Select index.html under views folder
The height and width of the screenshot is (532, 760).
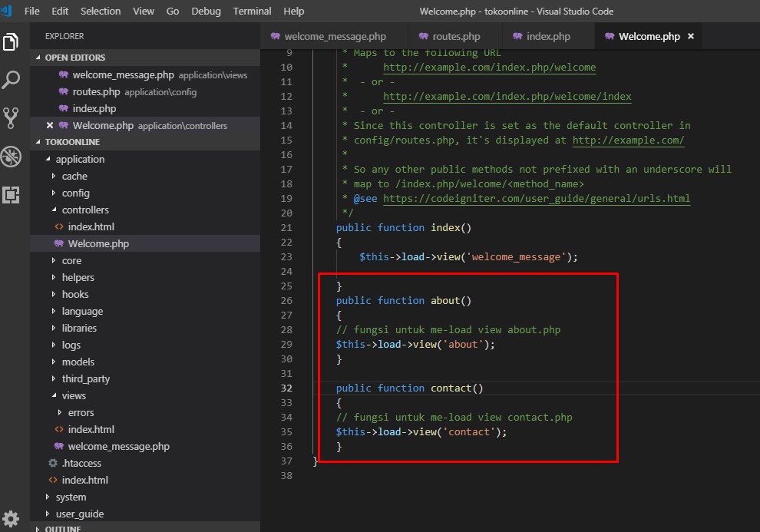pos(145,429)
